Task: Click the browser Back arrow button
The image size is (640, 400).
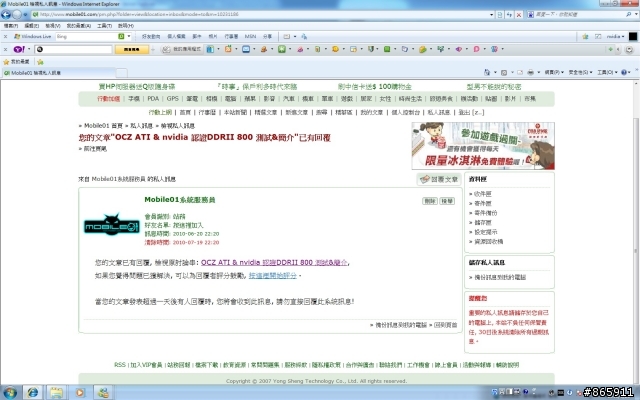Action: pyautogui.click(x=6, y=15)
